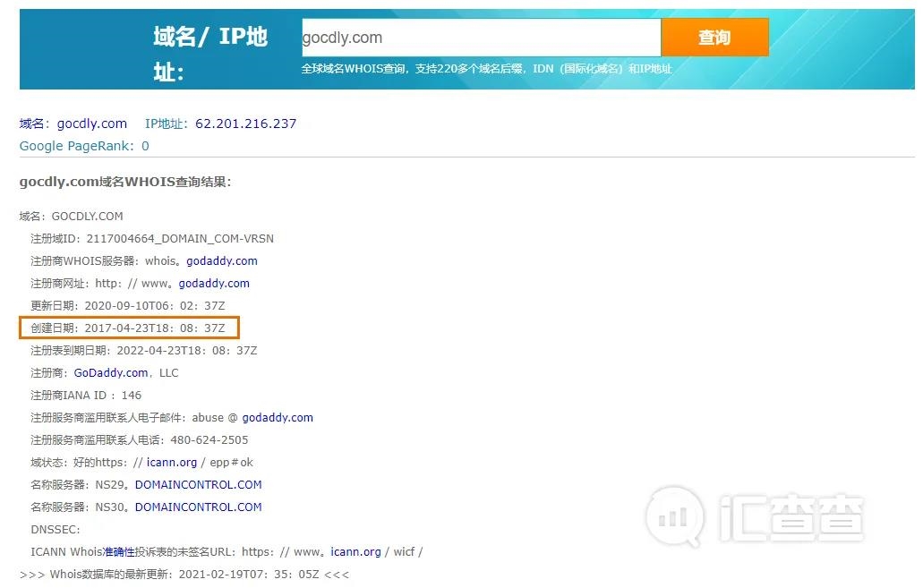Click the registrar IANA ID 146 line
The height and width of the screenshot is (588, 923).
point(86,395)
